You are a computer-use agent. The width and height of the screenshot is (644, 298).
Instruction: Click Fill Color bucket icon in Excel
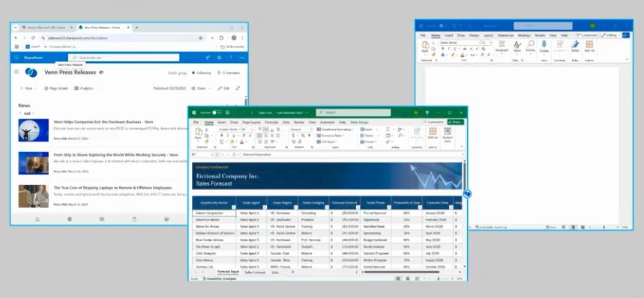click(x=232, y=142)
